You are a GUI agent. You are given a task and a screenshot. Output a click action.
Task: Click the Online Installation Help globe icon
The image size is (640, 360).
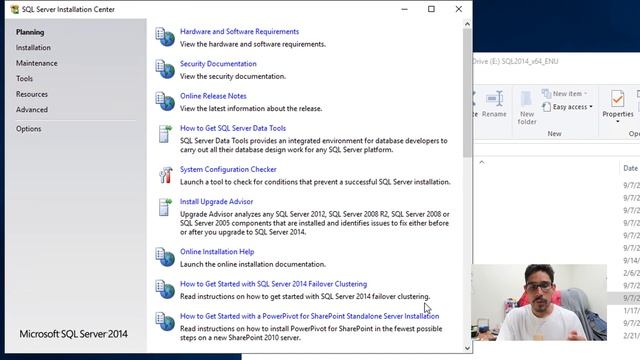coord(165,257)
